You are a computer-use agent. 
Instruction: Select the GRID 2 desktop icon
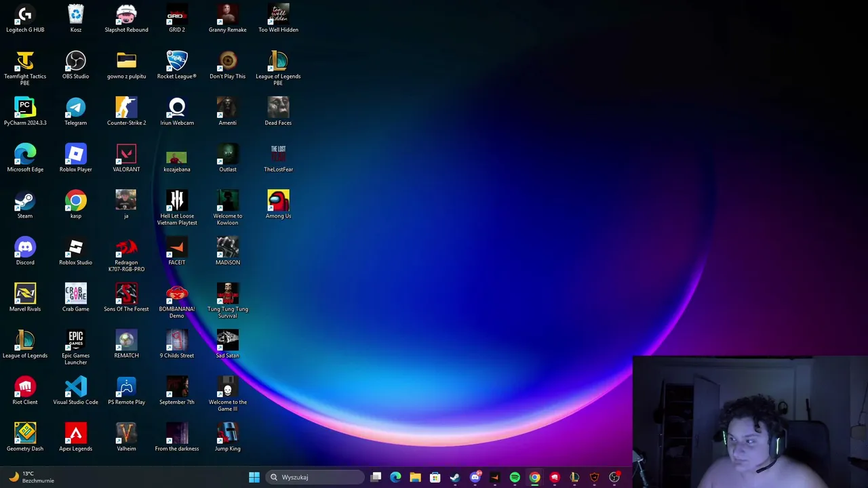click(177, 18)
